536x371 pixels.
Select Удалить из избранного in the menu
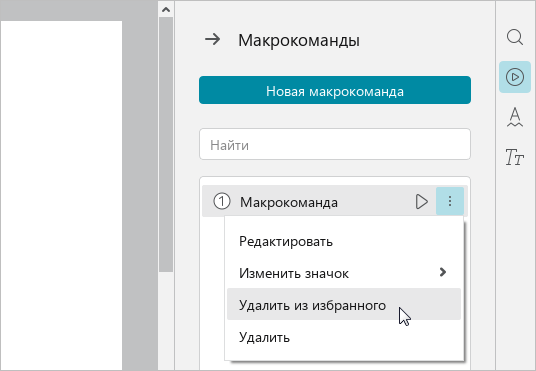pos(344,304)
